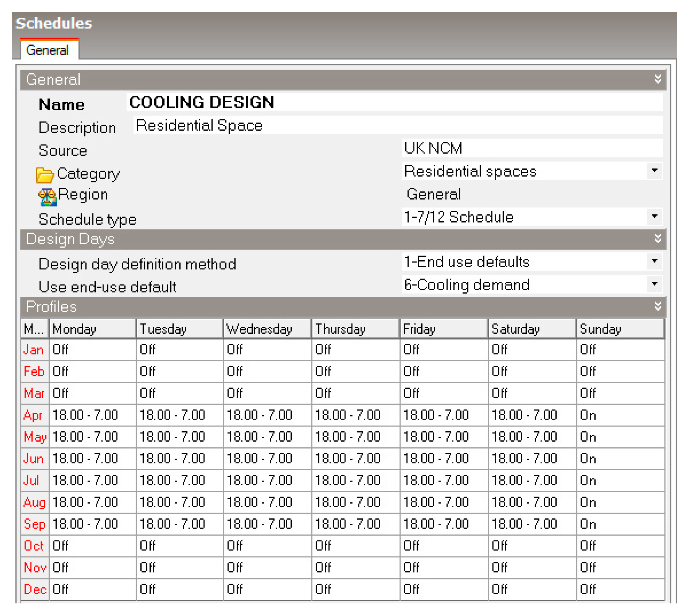This screenshot has width=691, height=616.
Task: Open Design day definition method dropdown
Action: click(654, 261)
